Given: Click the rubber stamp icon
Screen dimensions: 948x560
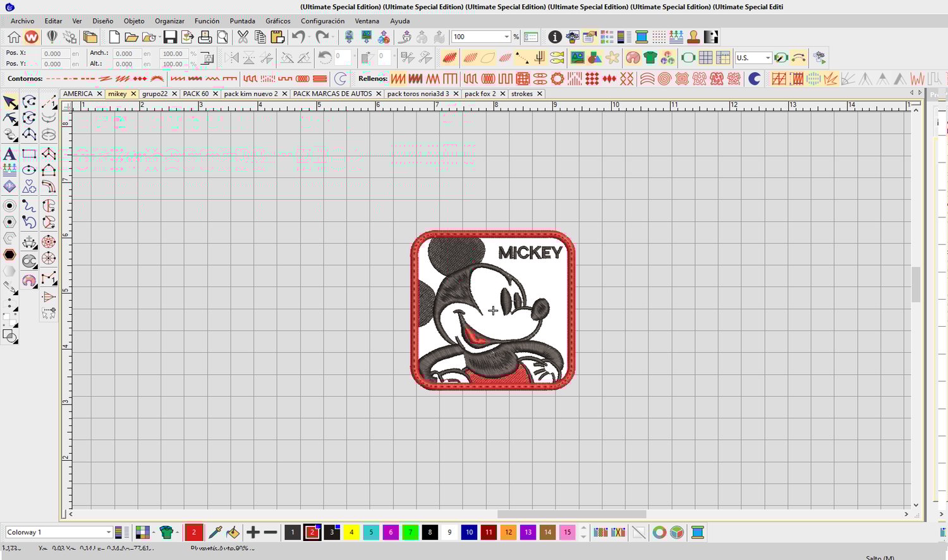Looking at the screenshot, I should click(x=694, y=37).
